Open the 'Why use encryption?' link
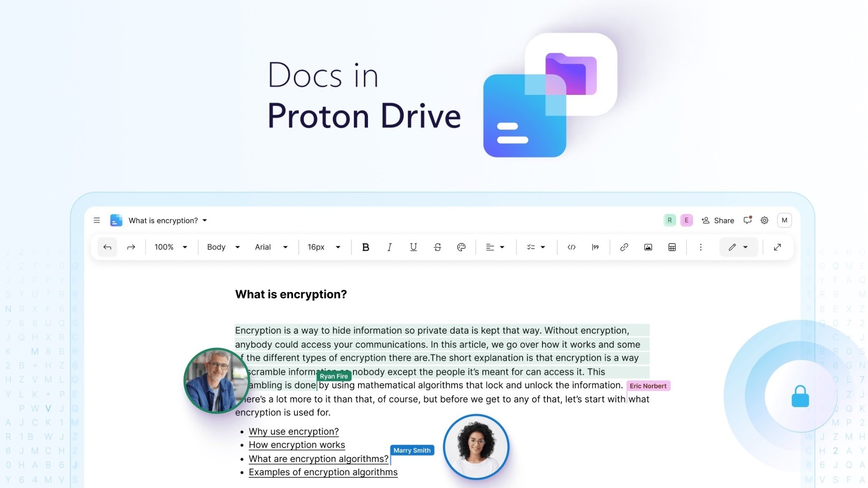This screenshot has width=868, height=488. [x=293, y=431]
